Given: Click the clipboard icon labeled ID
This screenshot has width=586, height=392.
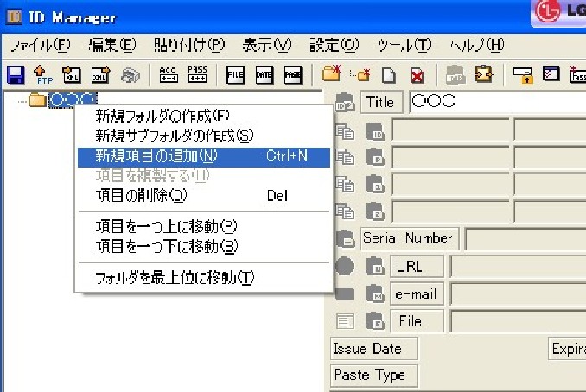Looking at the screenshot, I should (375, 131).
